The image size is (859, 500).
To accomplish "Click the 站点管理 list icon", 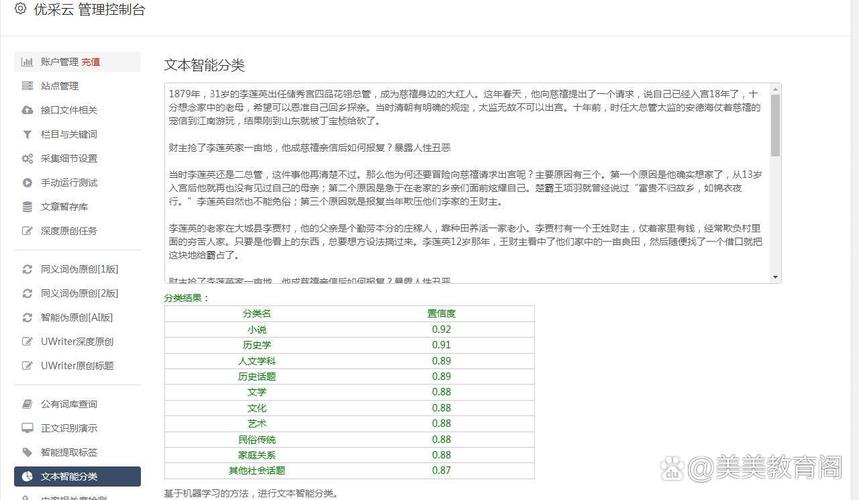I will (27, 86).
